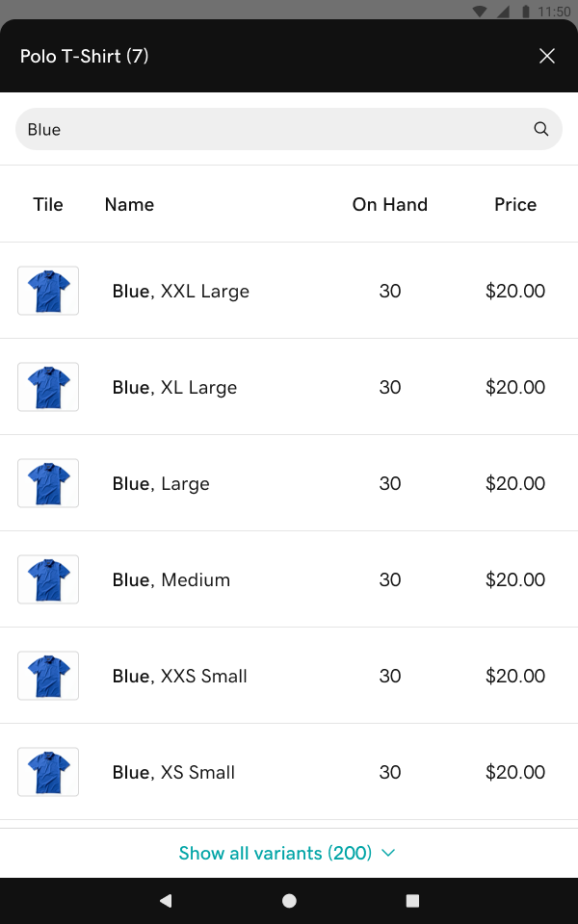Select the Blue, XXL Large variant name

(x=181, y=291)
